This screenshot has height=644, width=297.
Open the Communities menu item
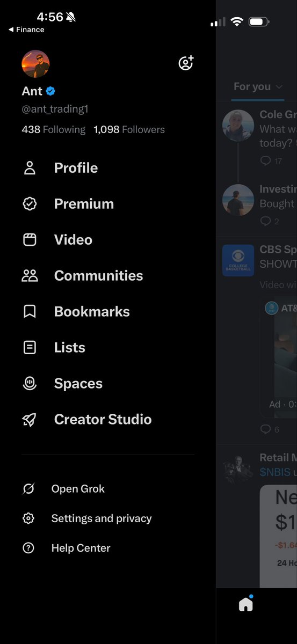coord(98,276)
